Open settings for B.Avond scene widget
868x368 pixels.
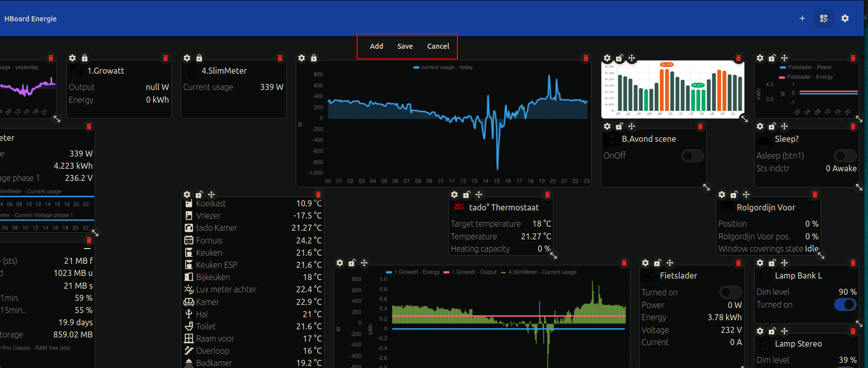607,126
